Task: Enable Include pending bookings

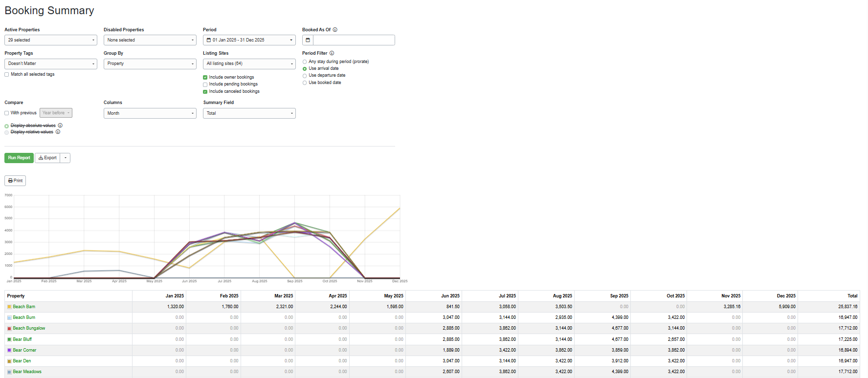Action: point(205,84)
